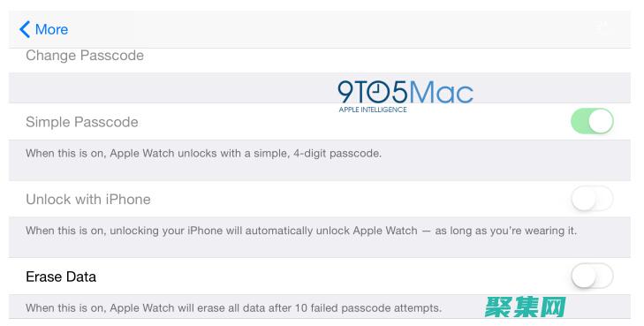Click empty area of the navigation bar
Viewport: 644px width, 326px height.
pyautogui.click(x=329, y=29)
